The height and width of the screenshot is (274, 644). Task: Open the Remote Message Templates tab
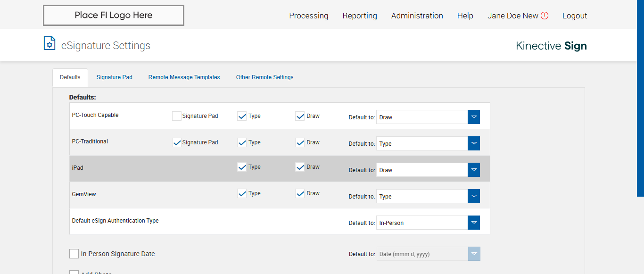pos(184,77)
